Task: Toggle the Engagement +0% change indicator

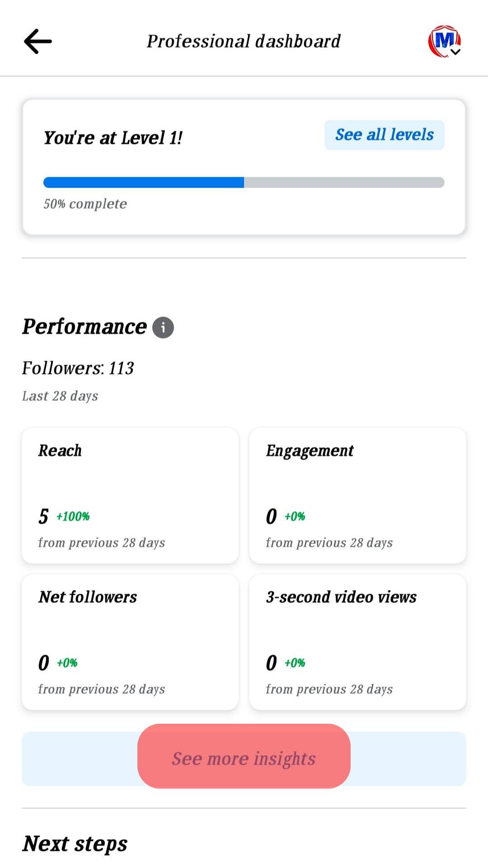Action: 295,516
